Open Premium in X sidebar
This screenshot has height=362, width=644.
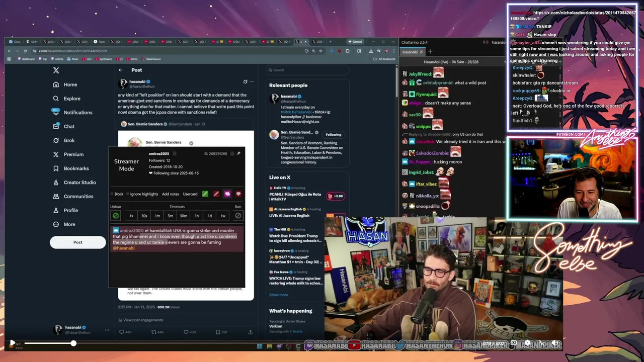tap(68, 154)
